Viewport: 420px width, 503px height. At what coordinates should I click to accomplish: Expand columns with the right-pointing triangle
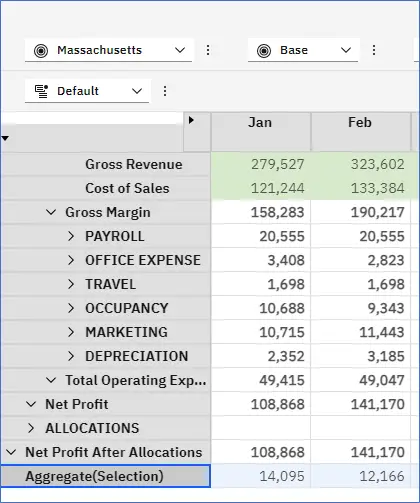pos(191,120)
